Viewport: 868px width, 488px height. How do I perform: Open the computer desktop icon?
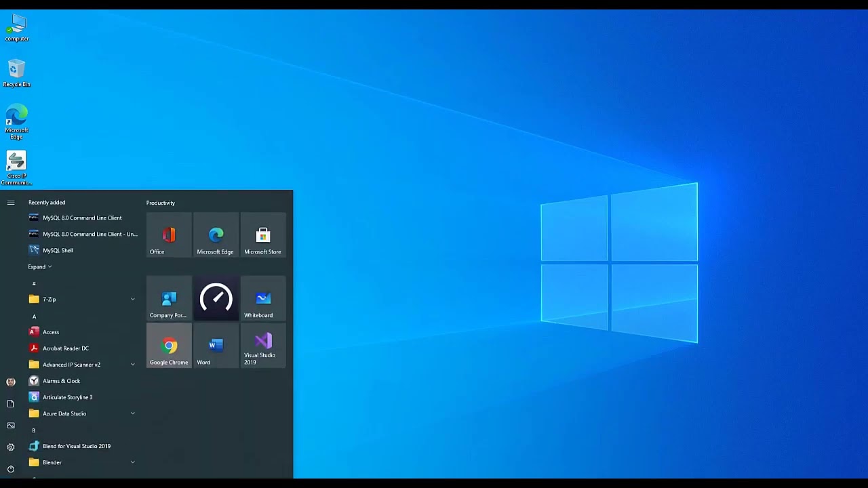coord(16,28)
